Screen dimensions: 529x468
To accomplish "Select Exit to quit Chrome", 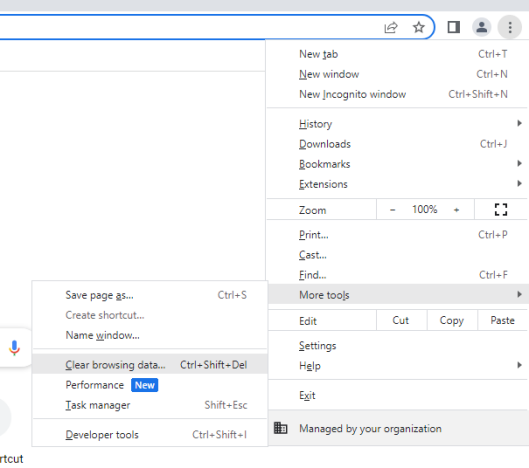I will (397, 395).
